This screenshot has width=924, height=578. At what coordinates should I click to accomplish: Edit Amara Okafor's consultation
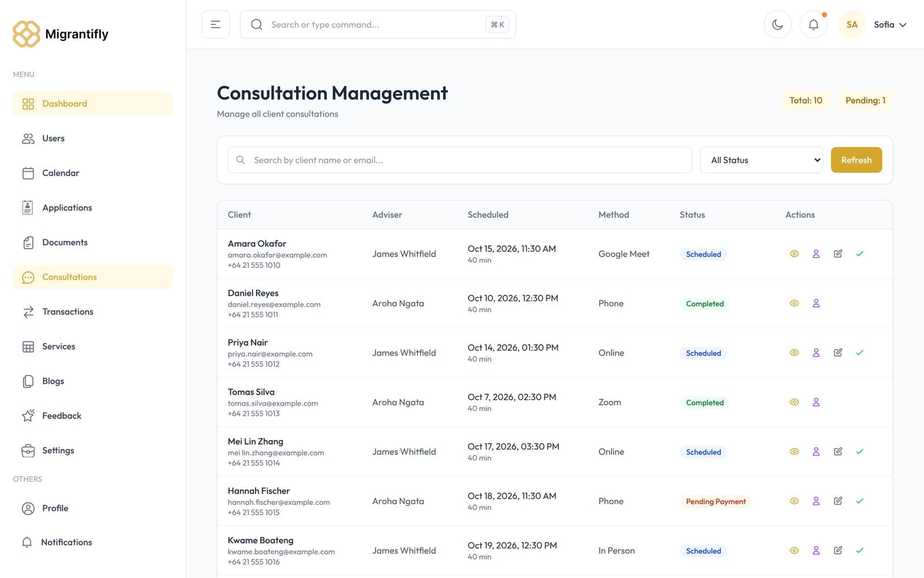[x=838, y=254]
